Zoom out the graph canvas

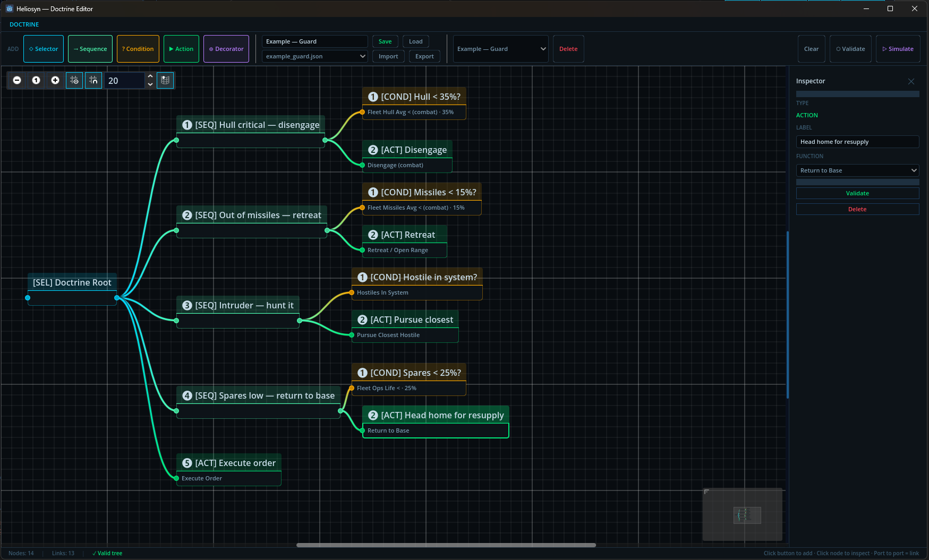click(17, 80)
